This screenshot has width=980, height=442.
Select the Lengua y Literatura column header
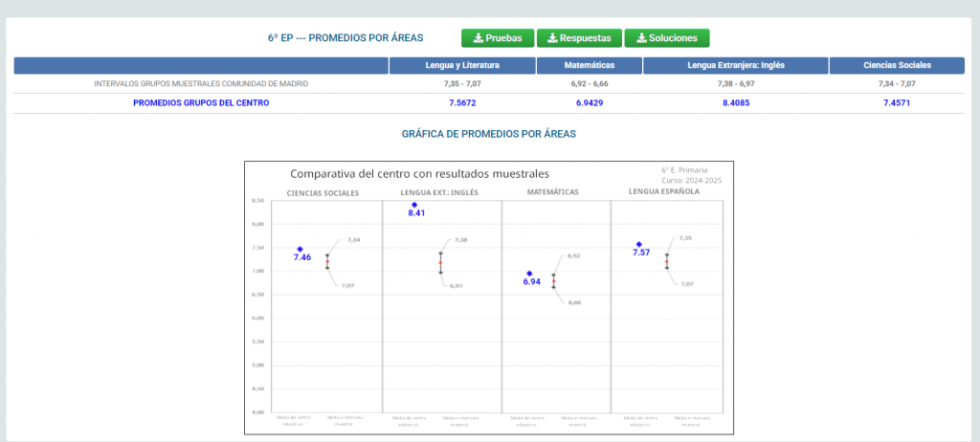[462, 66]
